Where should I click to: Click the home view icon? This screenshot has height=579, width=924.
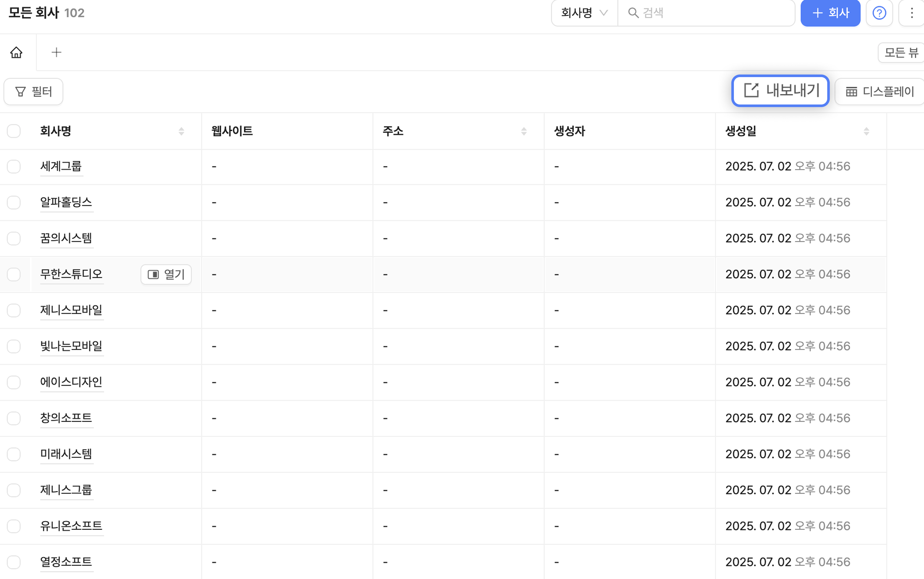point(17,53)
